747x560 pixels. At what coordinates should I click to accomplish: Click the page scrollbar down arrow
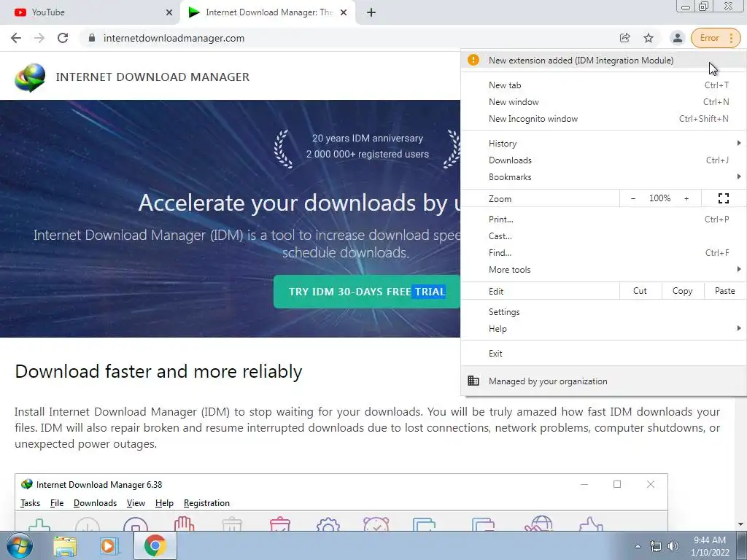click(x=740, y=525)
